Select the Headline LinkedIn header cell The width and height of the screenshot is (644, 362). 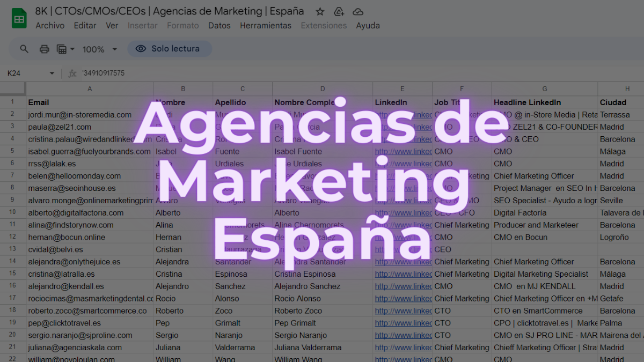tap(545, 102)
